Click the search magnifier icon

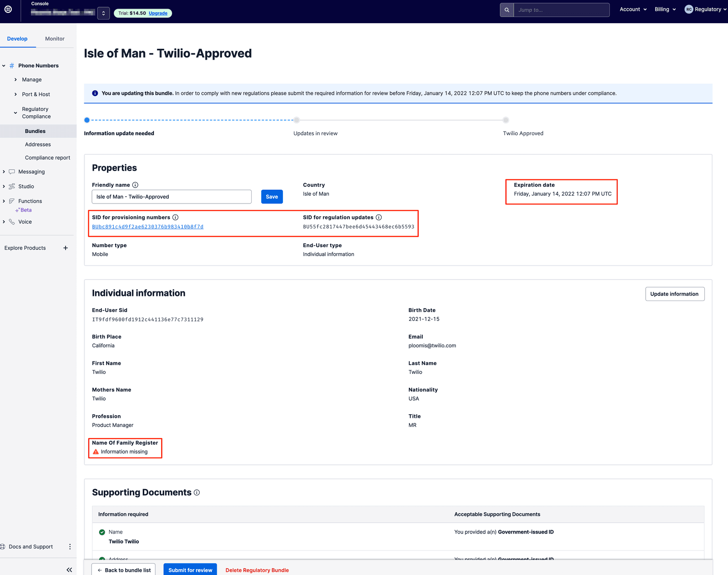click(x=506, y=10)
